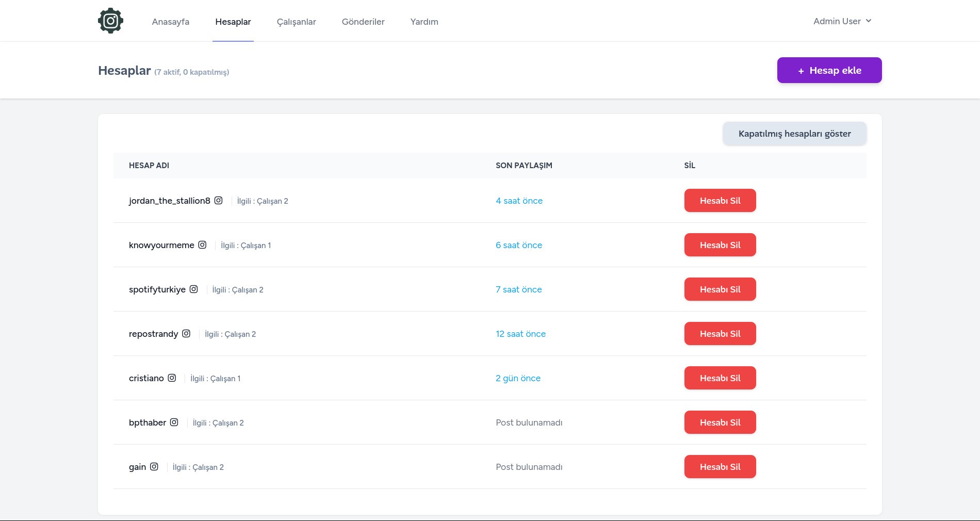The width and height of the screenshot is (980, 521).
Task: Click Instagram icon next to bpthaber
Action: [174, 422]
